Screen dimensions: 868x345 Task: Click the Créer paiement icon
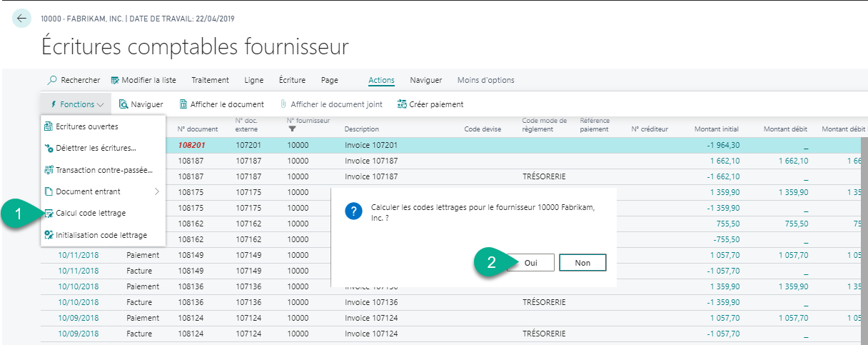pyautogui.click(x=402, y=104)
